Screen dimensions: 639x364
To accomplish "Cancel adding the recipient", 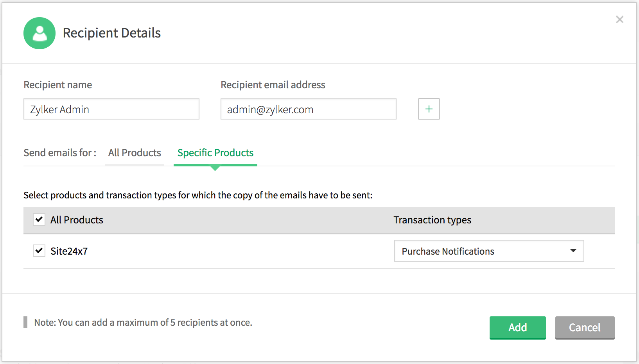I will [584, 327].
